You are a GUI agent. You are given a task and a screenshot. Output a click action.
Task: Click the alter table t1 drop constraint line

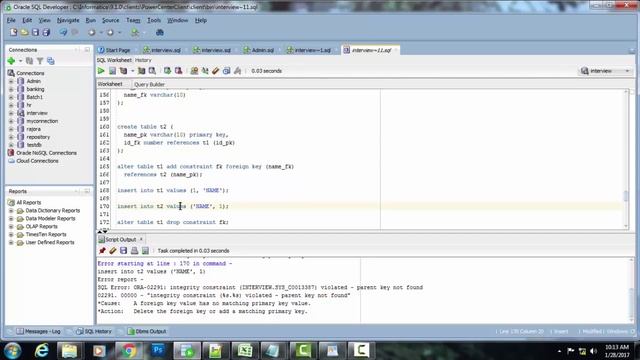(x=173, y=222)
